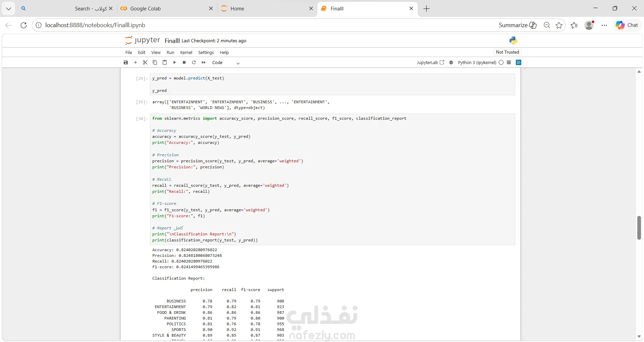Open a new browser tab
The height and width of the screenshot is (342, 644).
pyautogui.click(x=427, y=9)
